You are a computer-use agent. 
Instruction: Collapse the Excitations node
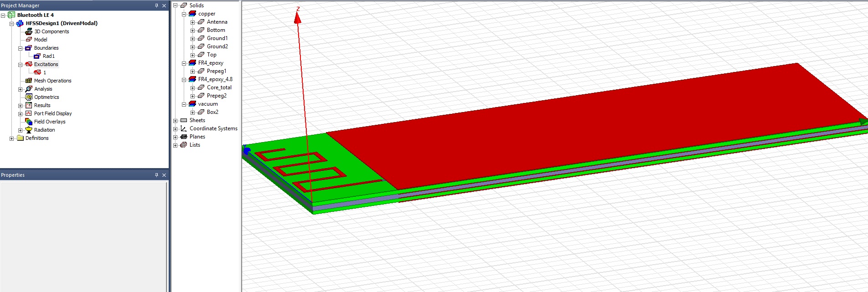[20, 64]
